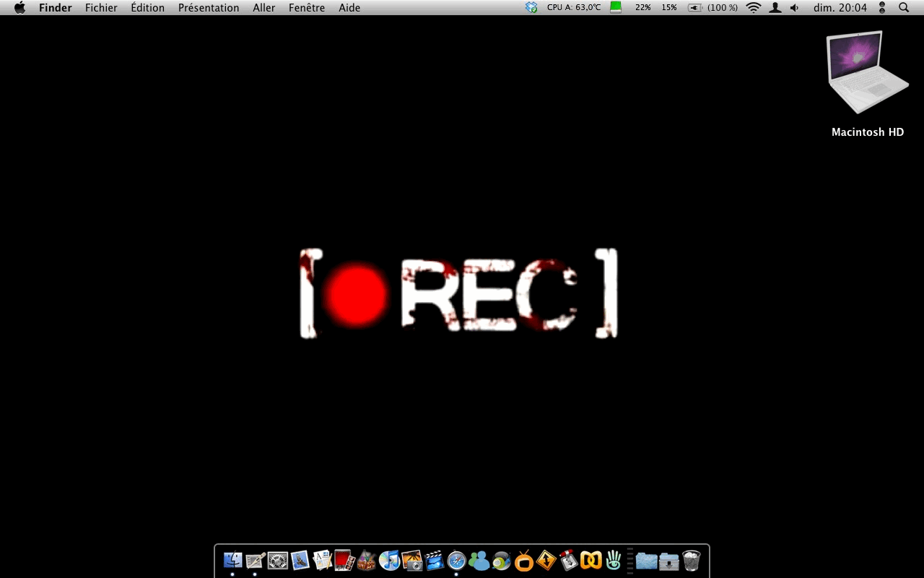Click the dim. 20:04 clock

[840, 8]
